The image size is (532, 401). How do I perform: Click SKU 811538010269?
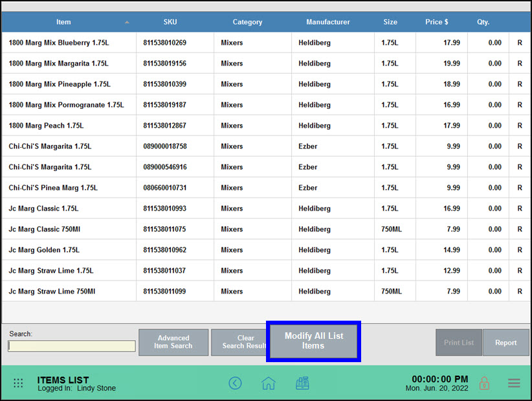click(x=164, y=43)
